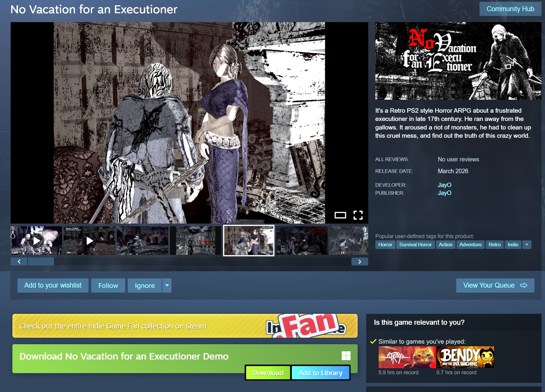Viewport: 545px width, 392px height.
Task: Click the 'Popular user-defined tags' label
Action: 425,236
